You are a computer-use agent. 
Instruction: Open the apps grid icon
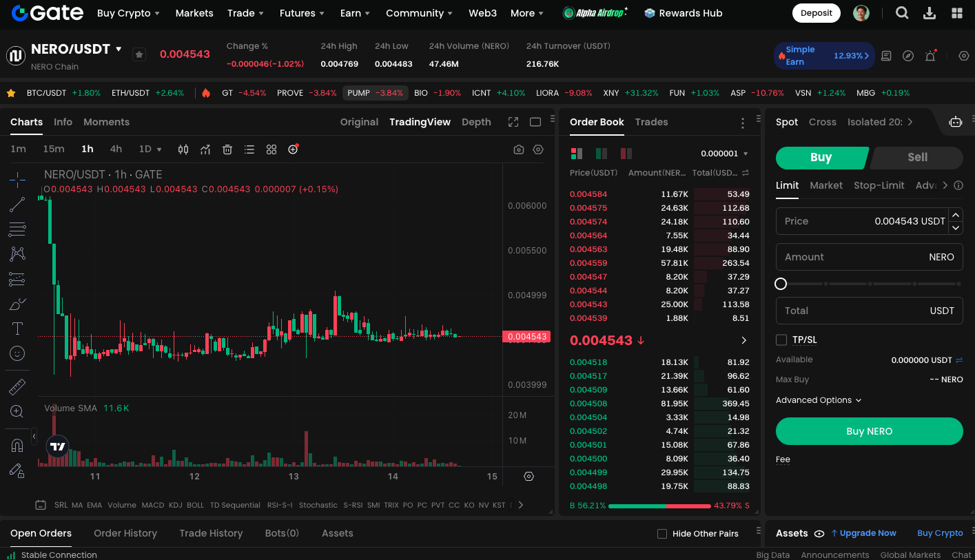click(957, 13)
